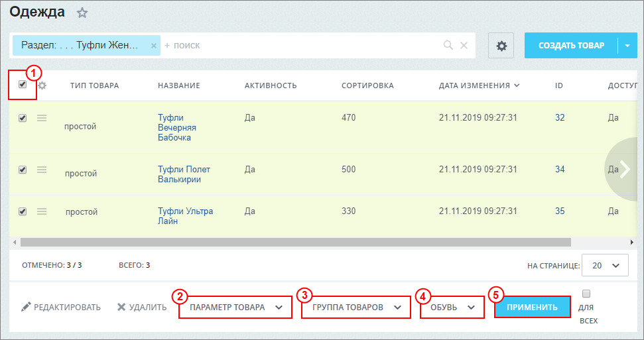The image size is (644, 340).
Task: Click the search magnifier icon
Action: [x=448, y=46]
